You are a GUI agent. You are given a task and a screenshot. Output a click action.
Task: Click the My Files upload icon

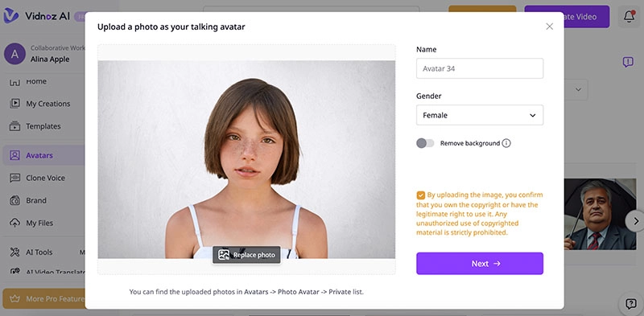tap(14, 223)
